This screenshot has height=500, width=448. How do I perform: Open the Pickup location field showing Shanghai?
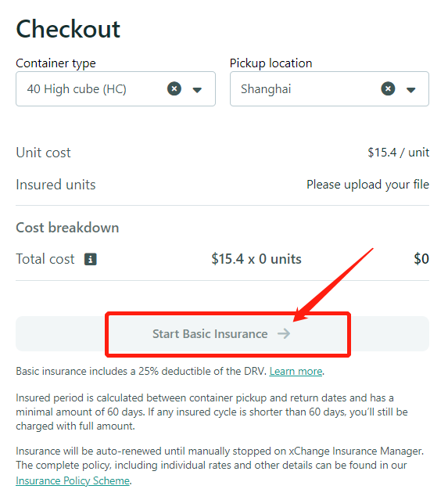click(329, 88)
